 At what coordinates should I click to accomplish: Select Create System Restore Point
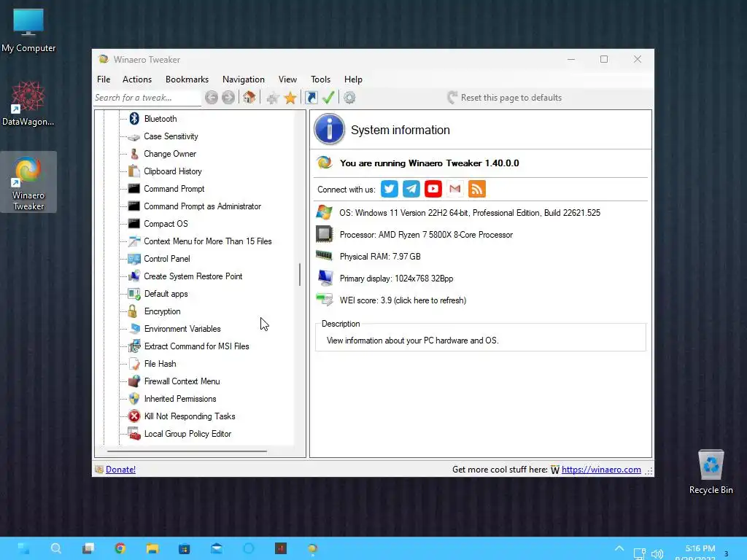click(193, 276)
